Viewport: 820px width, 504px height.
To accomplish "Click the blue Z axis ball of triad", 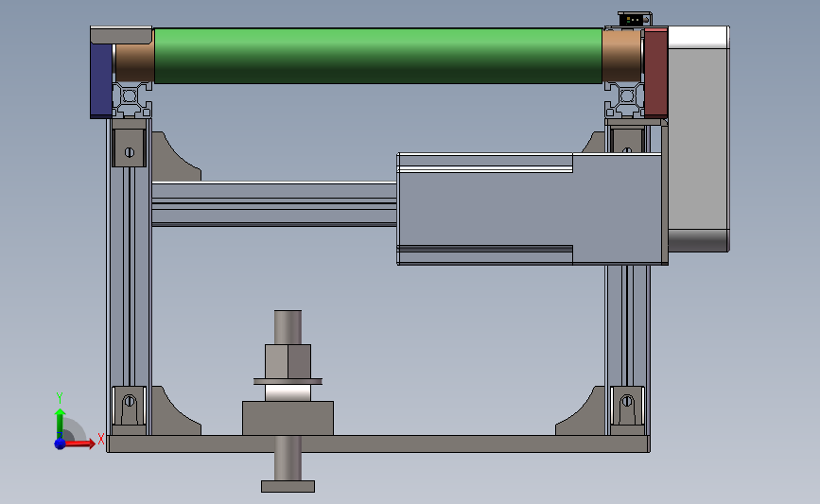I will click(x=61, y=443).
